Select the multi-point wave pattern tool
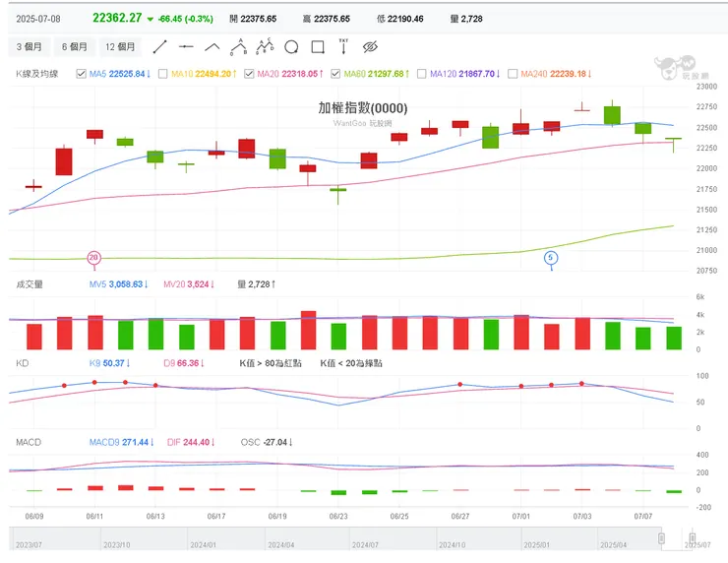 pos(265,46)
